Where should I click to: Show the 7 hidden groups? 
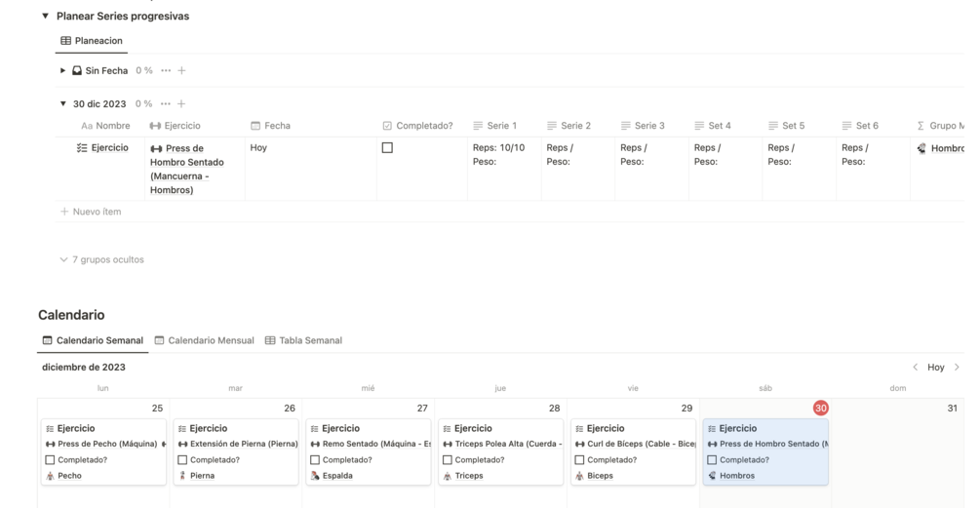pos(101,259)
